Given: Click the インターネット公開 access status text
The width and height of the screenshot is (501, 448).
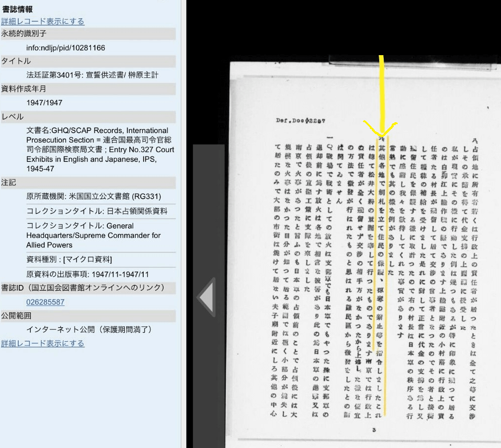Looking at the screenshot, I should [89, 329].
